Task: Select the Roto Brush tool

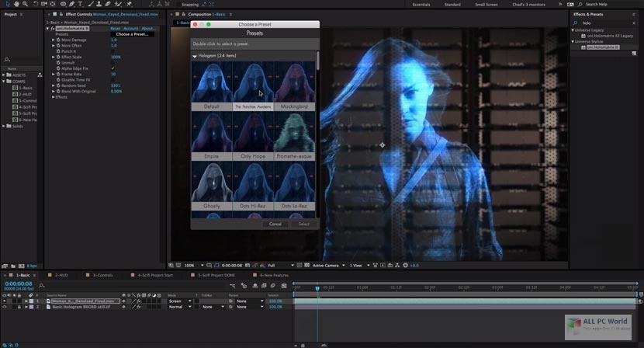Action: click(119, 4)
